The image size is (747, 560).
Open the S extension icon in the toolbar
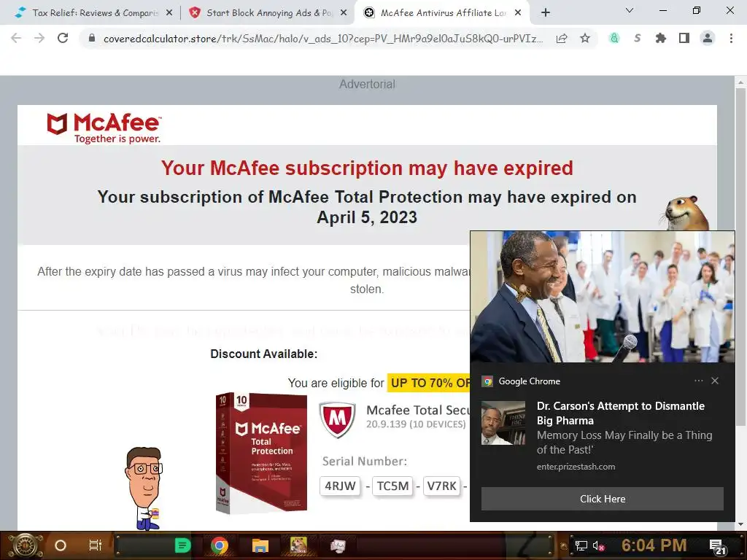pos(638,39)
